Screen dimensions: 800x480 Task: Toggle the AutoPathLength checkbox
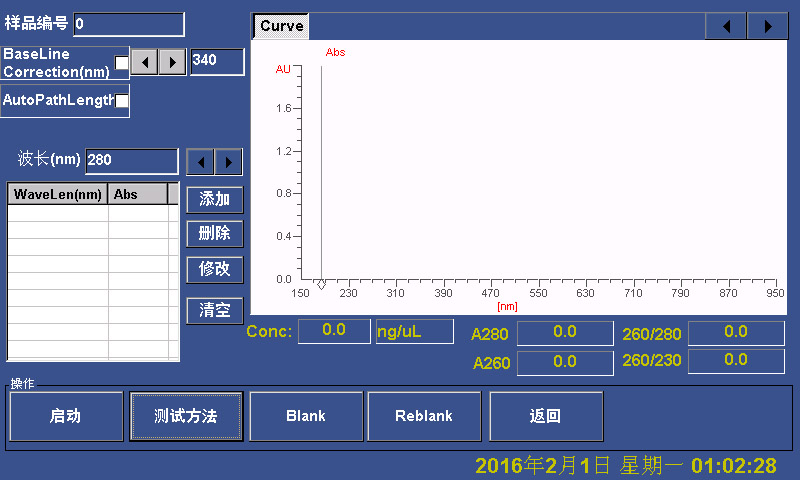(x=122, y=101)
